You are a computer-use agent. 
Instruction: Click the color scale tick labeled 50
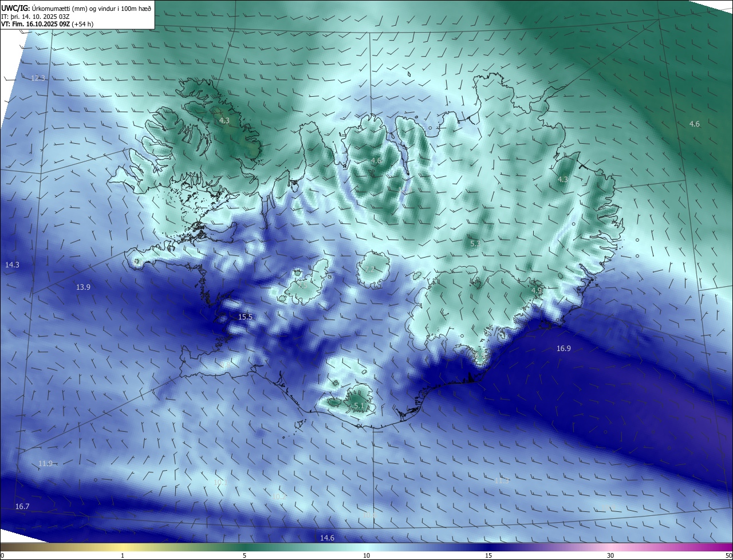[x=728, y=555]
